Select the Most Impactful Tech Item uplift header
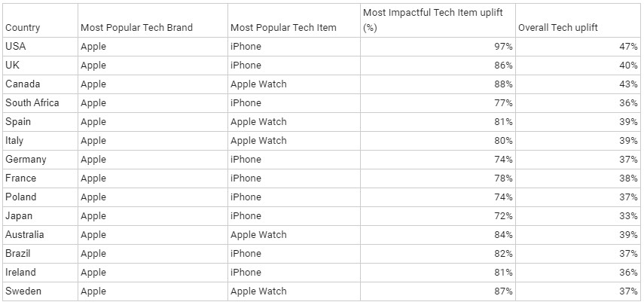Viewport: 644px width, 302px height. coord(433,20)
